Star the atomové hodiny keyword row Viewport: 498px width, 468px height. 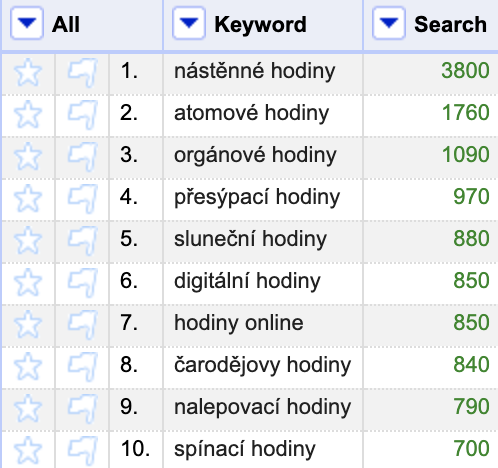pyautogui.click(x=28, y=114)
